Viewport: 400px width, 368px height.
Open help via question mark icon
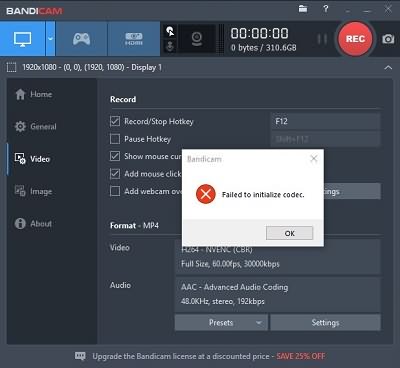[326, 9]
